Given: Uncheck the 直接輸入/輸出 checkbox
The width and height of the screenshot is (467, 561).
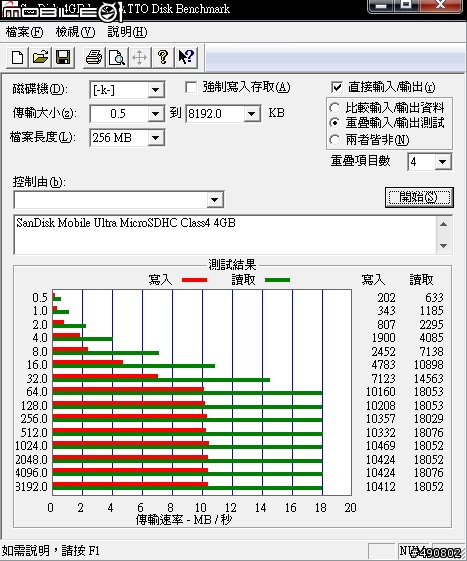Looking at the screenshot, I should point(337,87).
